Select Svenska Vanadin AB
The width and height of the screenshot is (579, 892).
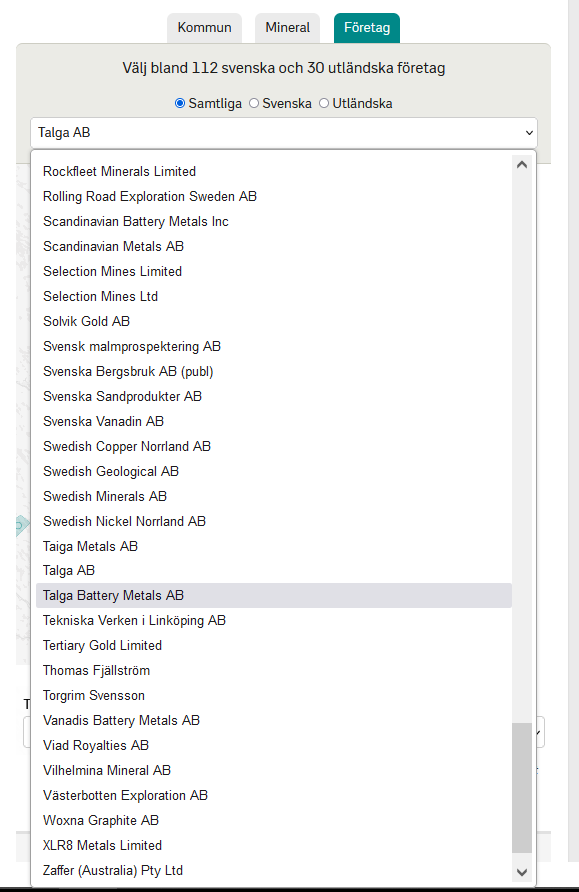pyautogui.click(x=274, y=422)
